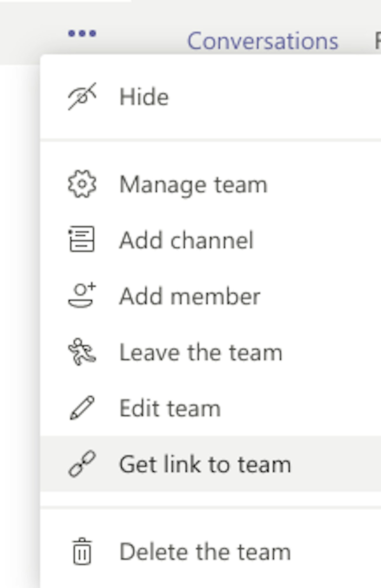Click the pencil Edit team icon

click(x=82, y=408)
